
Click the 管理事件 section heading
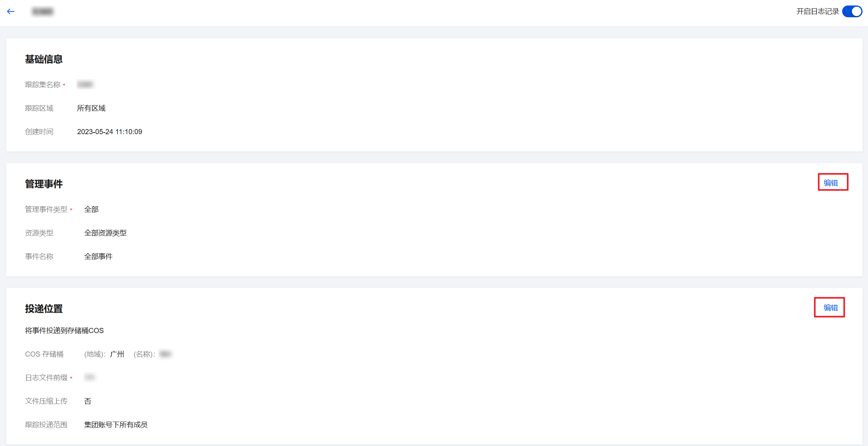44,184
